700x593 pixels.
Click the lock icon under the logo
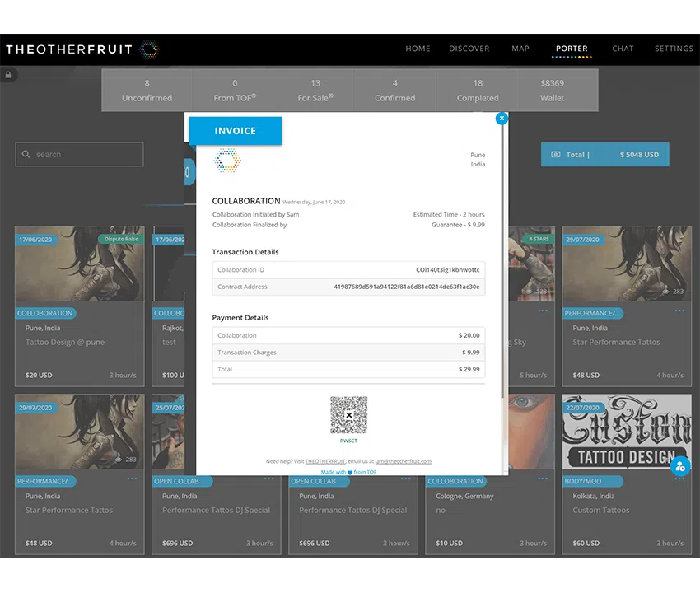coord(8,75)
